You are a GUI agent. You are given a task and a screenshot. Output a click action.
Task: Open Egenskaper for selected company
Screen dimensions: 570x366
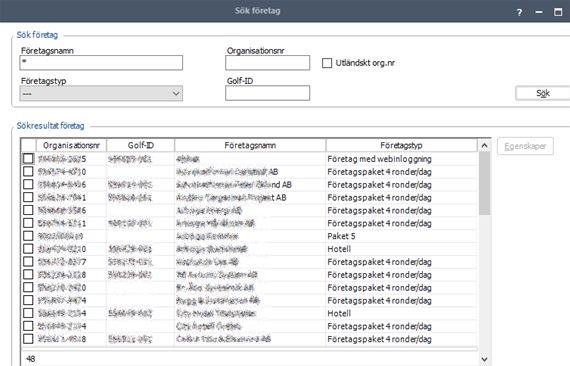[x=525, y=146]
